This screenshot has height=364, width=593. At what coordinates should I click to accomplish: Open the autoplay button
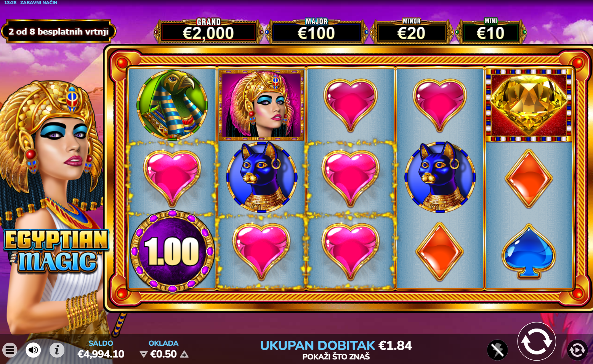(x=577, y=350)
